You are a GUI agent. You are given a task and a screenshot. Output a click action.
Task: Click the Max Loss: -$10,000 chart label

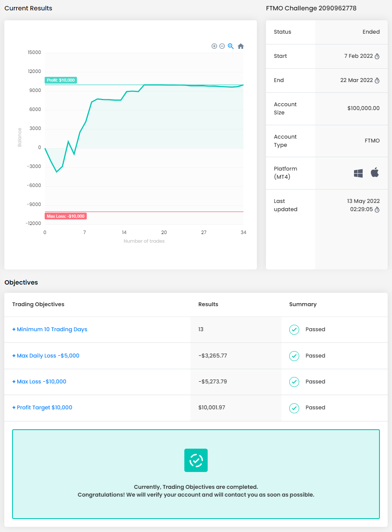(66, 216)
